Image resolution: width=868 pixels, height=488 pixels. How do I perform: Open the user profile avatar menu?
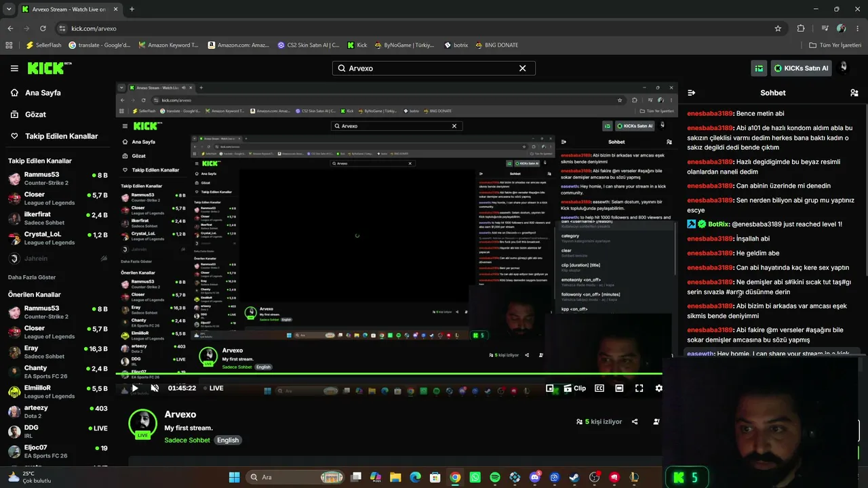844,68
